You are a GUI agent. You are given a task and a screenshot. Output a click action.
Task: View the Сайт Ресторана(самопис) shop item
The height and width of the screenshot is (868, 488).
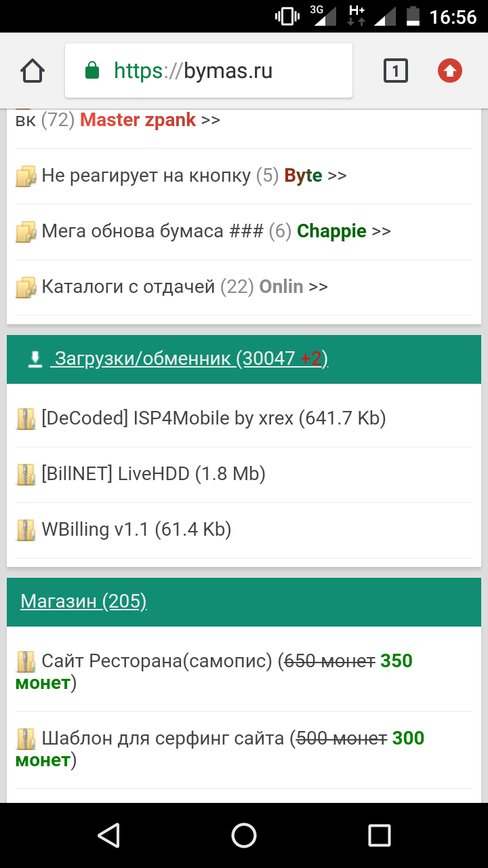click(157, 660)
